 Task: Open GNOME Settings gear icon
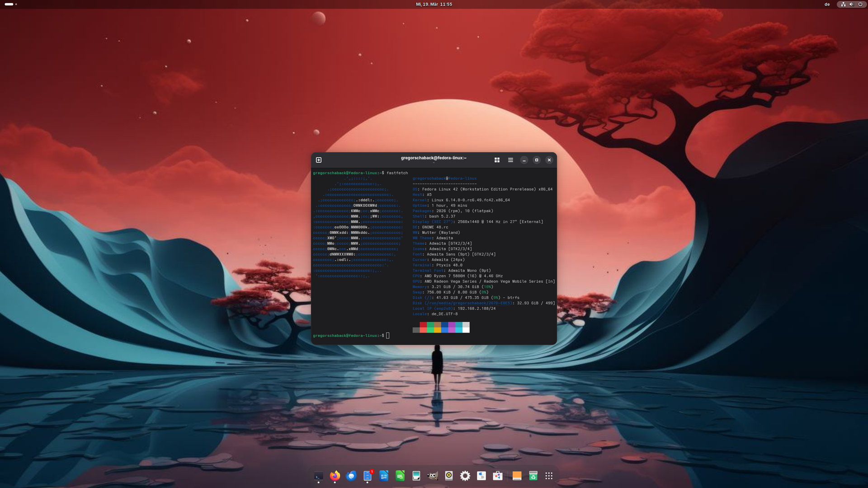465,476
